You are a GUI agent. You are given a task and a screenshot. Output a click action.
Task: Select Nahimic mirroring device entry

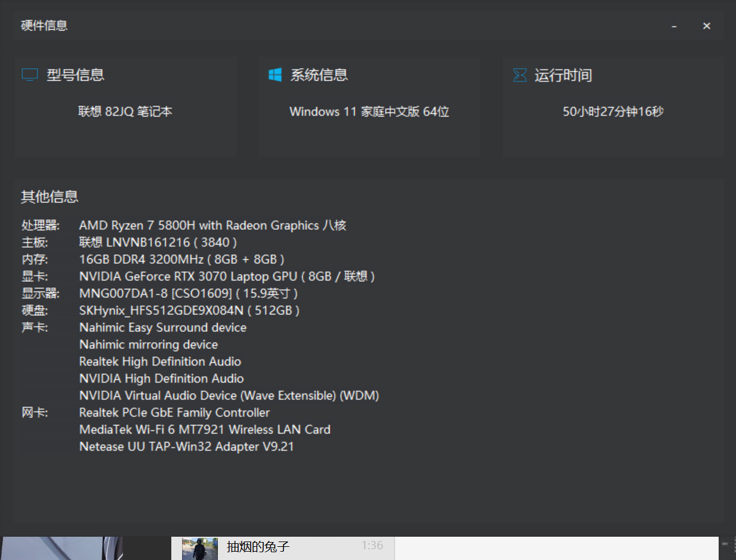tap(149, 344)
